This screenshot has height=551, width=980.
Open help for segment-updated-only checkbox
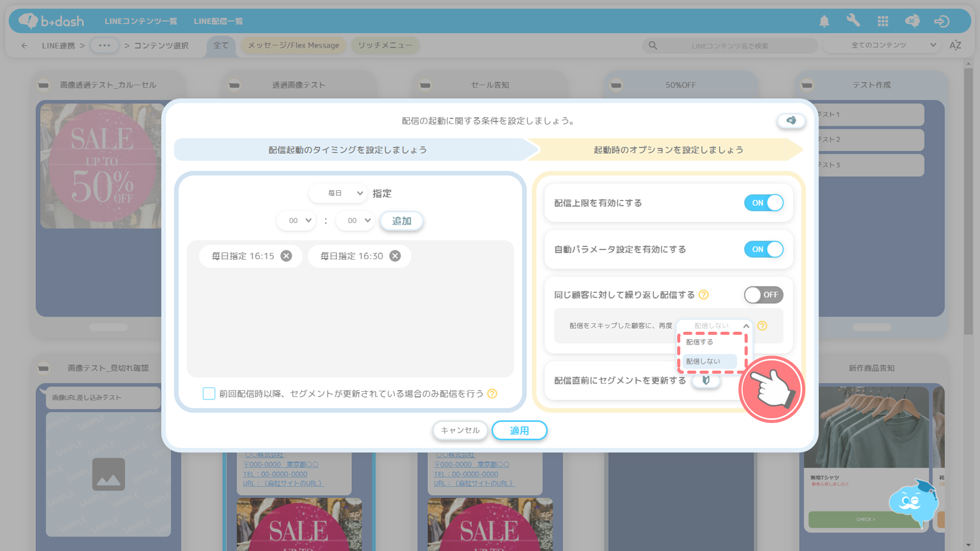[x=492, y=394]
